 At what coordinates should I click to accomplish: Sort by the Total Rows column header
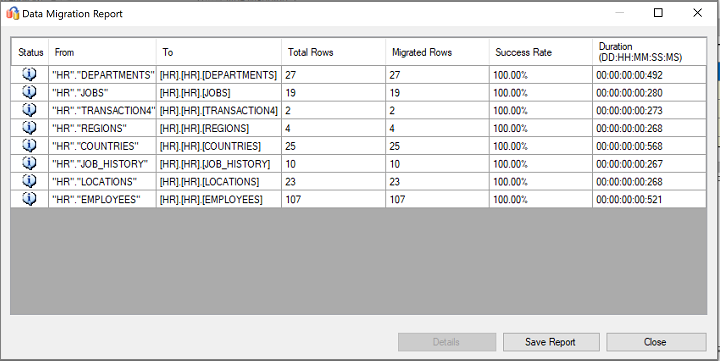(x=334, y=52)
